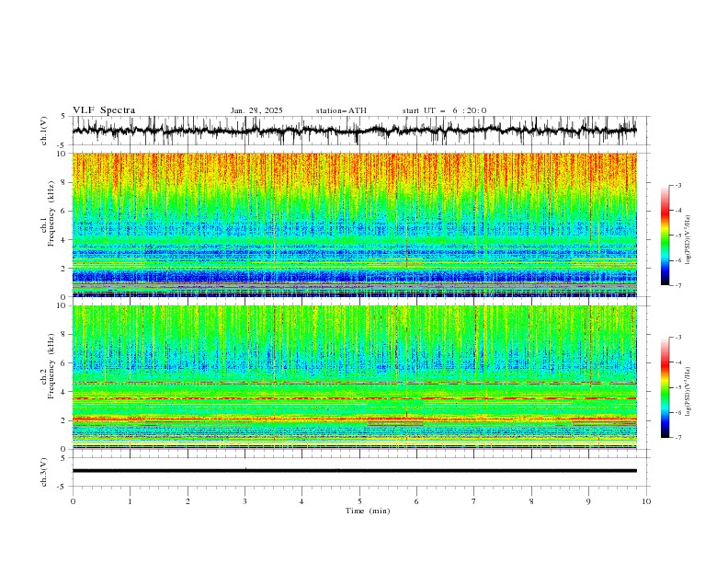Click the time axis tick label "3"
Image resolution: width=728 pixels, height=563 pixels.
coord(245,501)
